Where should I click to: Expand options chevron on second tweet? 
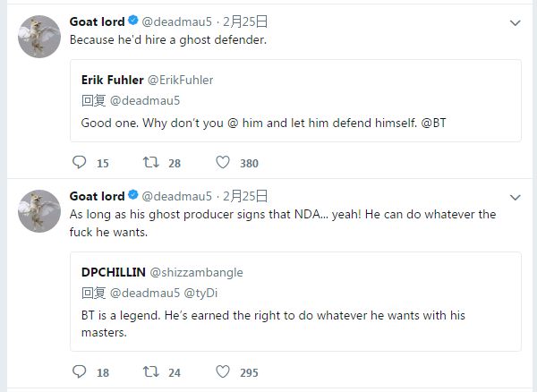[515, 197]
